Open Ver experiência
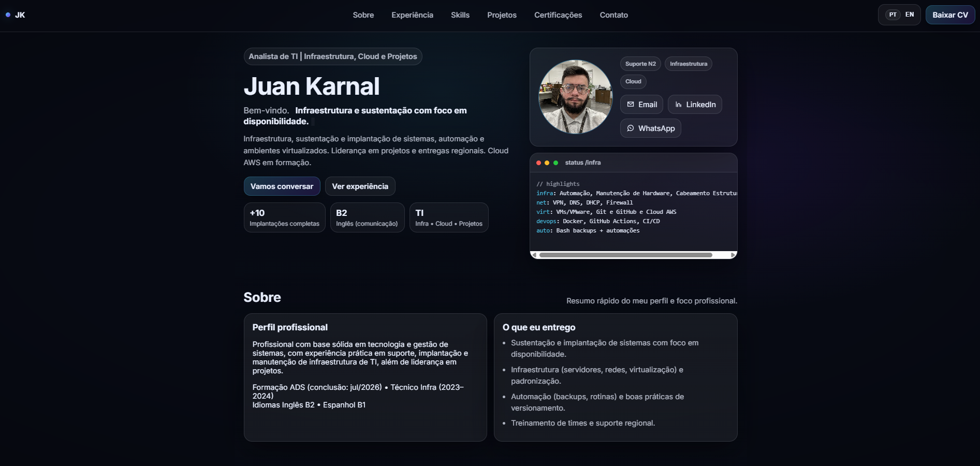This screenshot has height=466, width=980. tap(360, 186)
